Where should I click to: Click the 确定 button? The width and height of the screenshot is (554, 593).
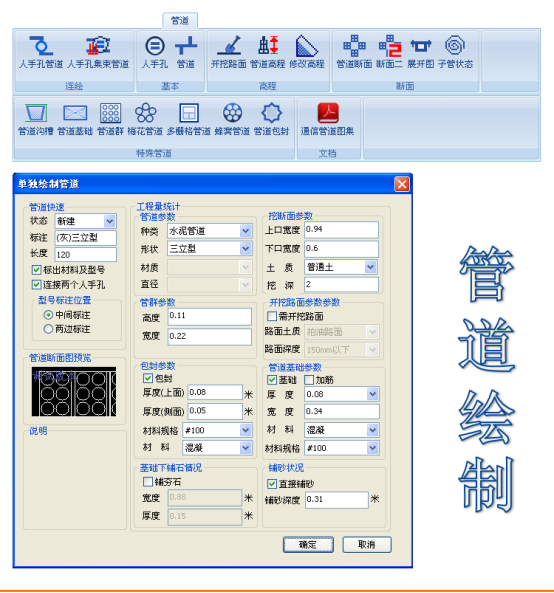coord(308,545)
